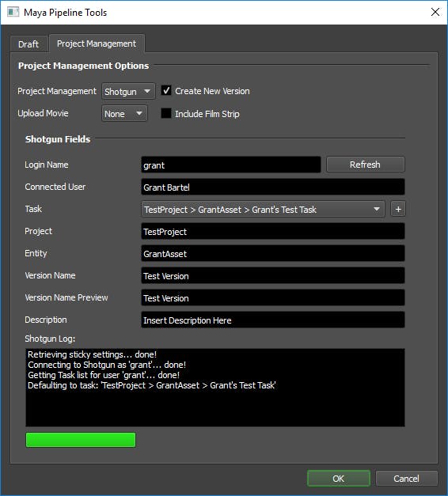Select the Project Management tab
This screenshot has height=496, width=448.
(x=97, y=44)
